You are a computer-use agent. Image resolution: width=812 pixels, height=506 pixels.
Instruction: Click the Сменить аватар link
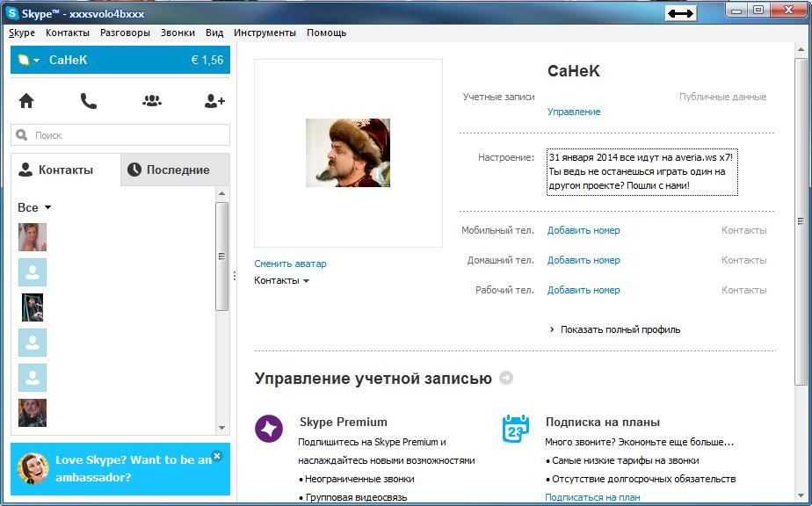pyautogui.click(x=290, y=264)
